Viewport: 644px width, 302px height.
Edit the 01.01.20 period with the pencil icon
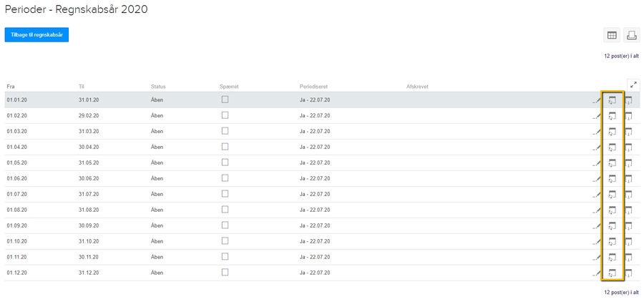click(596, 100)
